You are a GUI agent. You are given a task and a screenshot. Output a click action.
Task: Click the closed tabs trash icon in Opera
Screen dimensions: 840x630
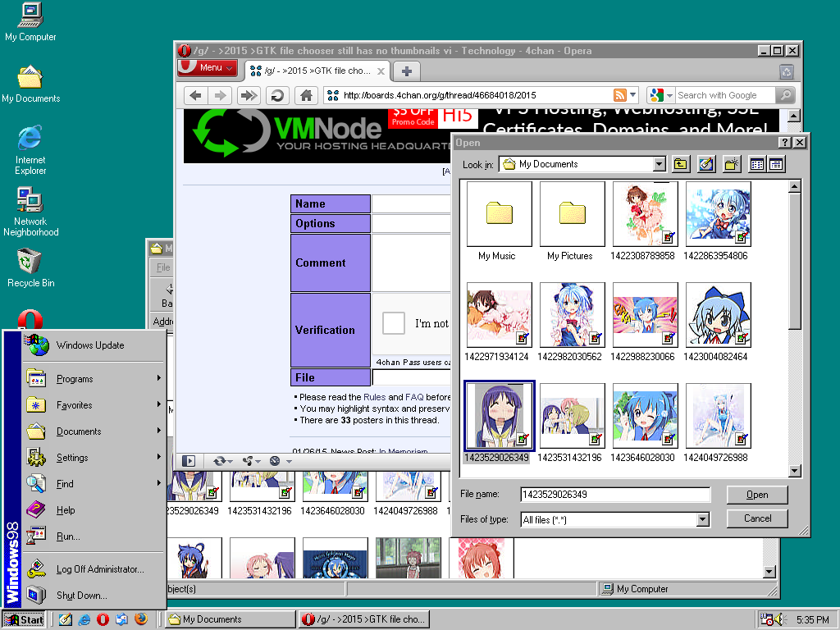(x=787, y=71)
